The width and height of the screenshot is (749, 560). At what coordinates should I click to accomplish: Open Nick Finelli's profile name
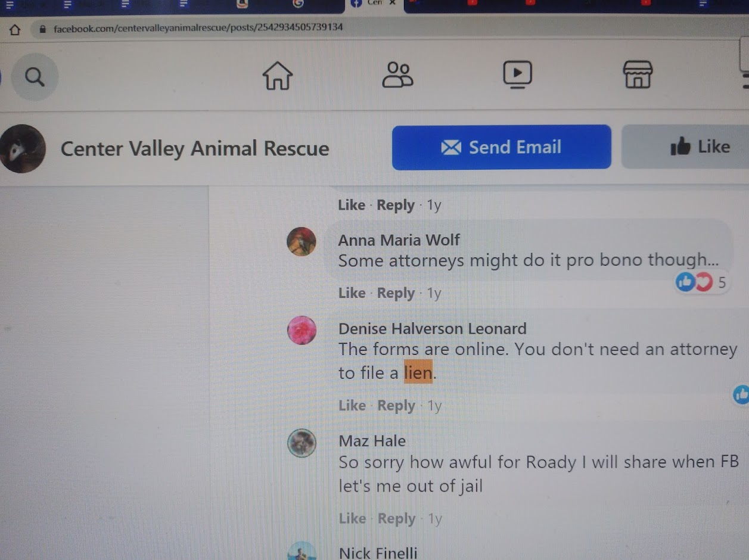378,553
